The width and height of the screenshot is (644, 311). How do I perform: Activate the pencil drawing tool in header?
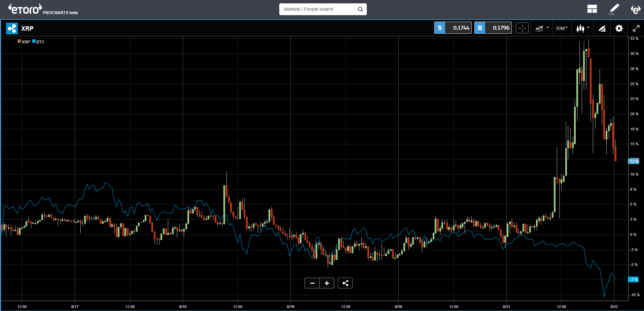coord(614,9)
